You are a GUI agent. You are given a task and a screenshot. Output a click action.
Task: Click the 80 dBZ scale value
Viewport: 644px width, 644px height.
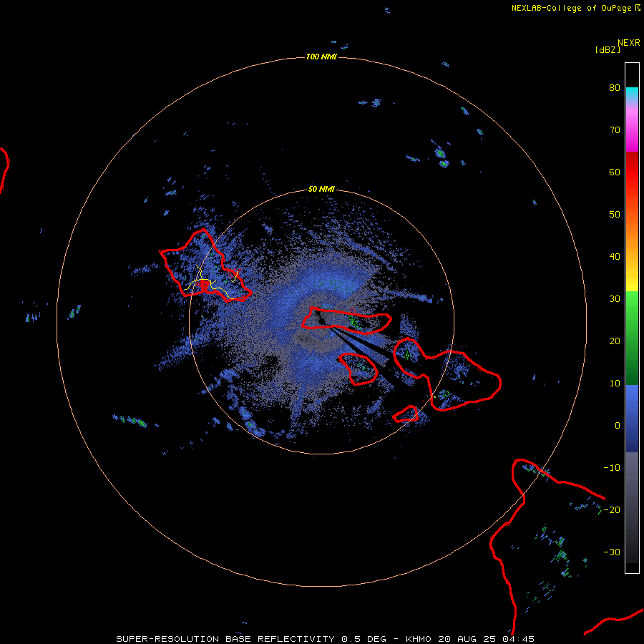[615, 88]
